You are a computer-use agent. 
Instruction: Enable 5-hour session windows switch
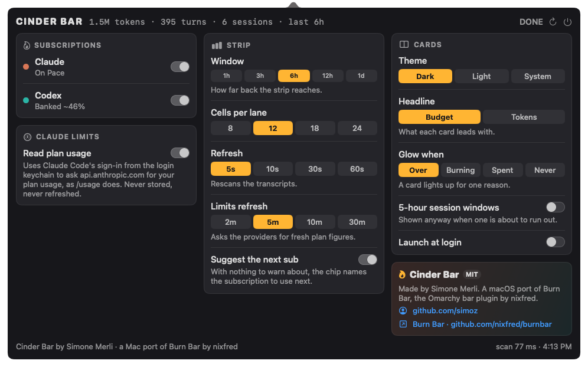pos(556,207)
